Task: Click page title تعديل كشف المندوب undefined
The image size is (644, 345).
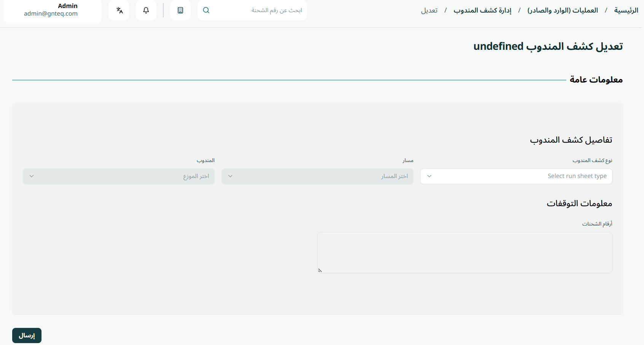Action: (548, 46)
